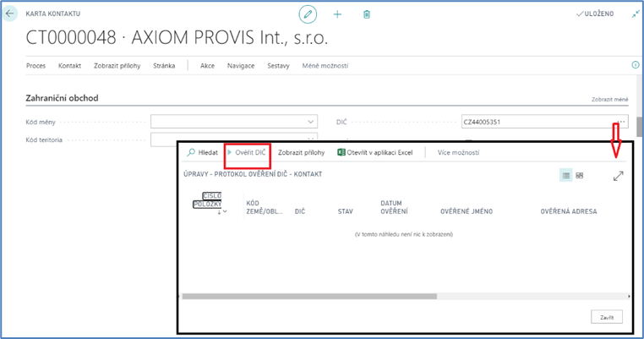The width and height of the screenshot is (644, 339).
Task: Expand the protocol dialog to full screen
Action: click(619, 176)
